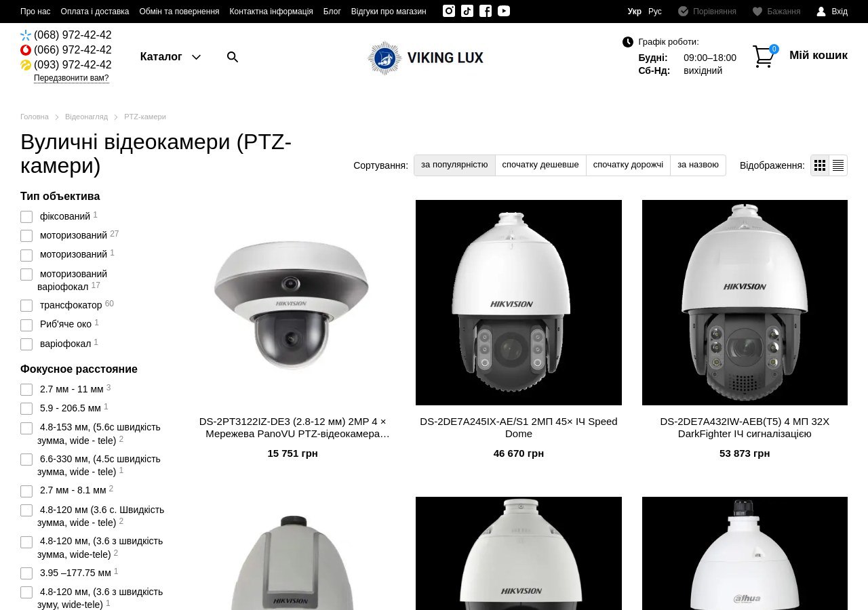Check the 'фіксований' filter checkbox
This screenshot has height=610, width=868.
[26, 217]
